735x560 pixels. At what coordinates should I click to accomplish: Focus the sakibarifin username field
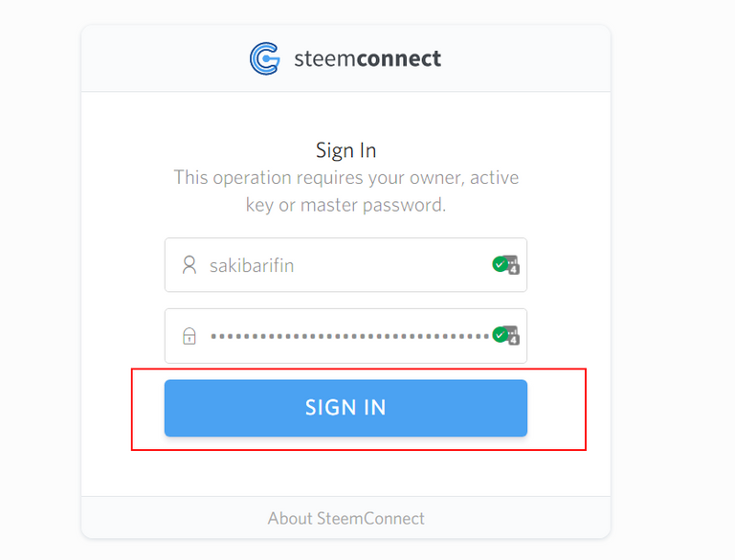[x=345, y=265]
